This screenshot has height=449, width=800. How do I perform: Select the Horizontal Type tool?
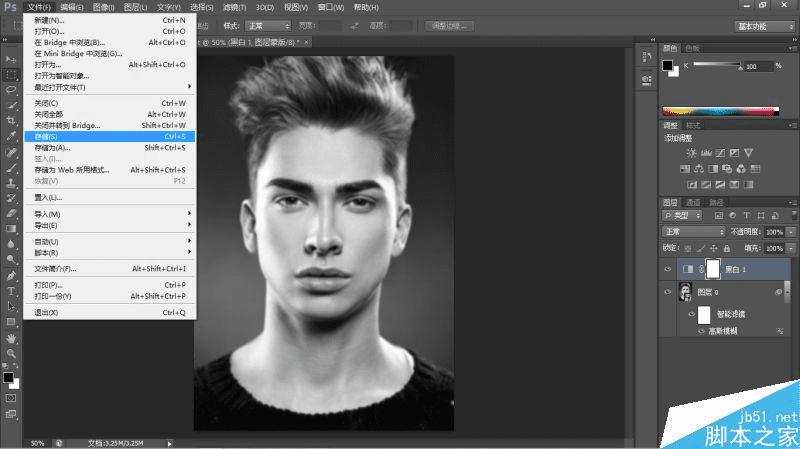click(11, 291)
